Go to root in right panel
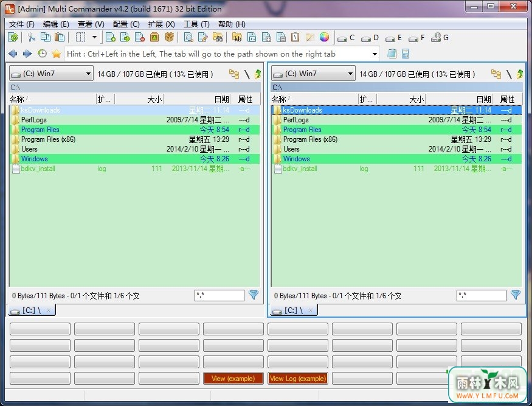The width and height of the screenshot is (532, 406). pyautogui.click(x=509, y=74)
